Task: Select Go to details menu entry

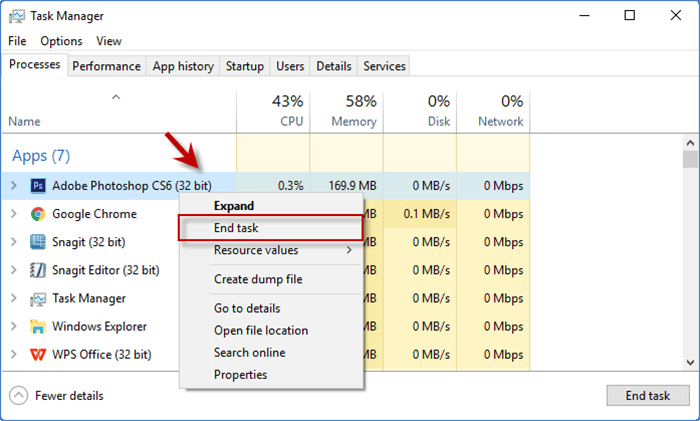Action: (247, 308)
